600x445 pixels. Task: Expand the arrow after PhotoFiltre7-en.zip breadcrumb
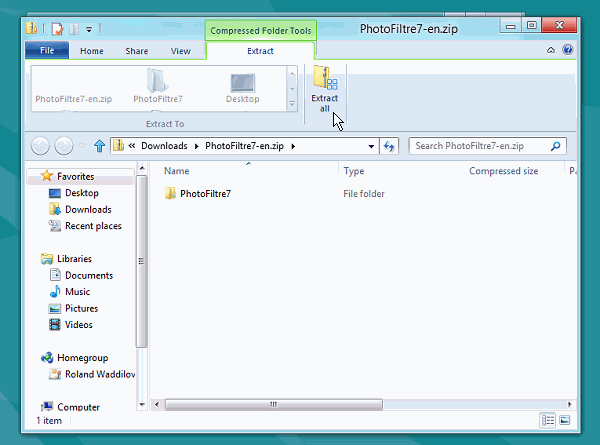(293, 146)
